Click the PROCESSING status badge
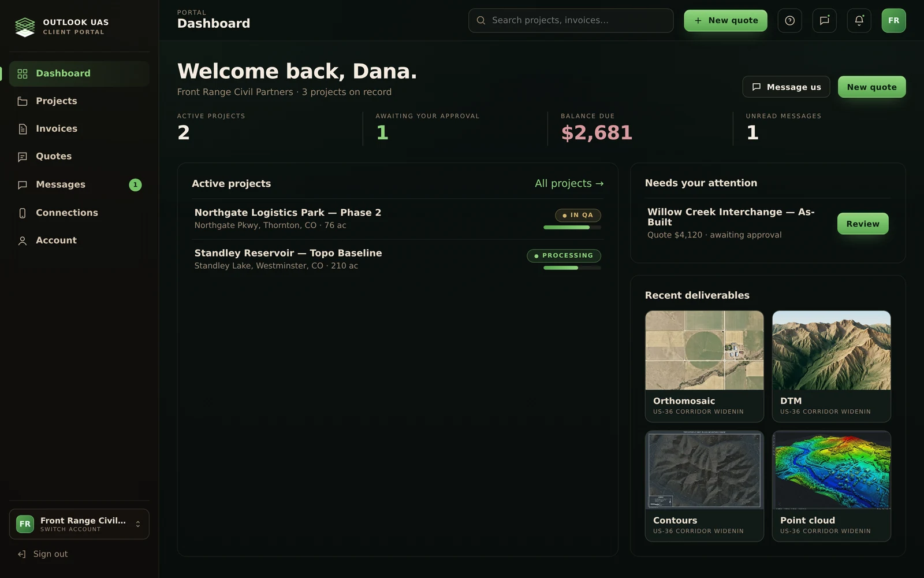The image size is (924, 578). coord(564,255)
